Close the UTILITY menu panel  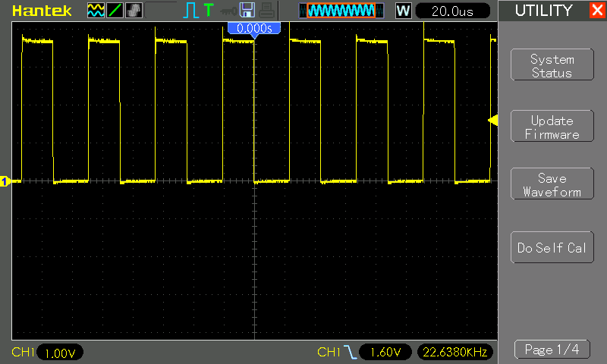point(596,11)
